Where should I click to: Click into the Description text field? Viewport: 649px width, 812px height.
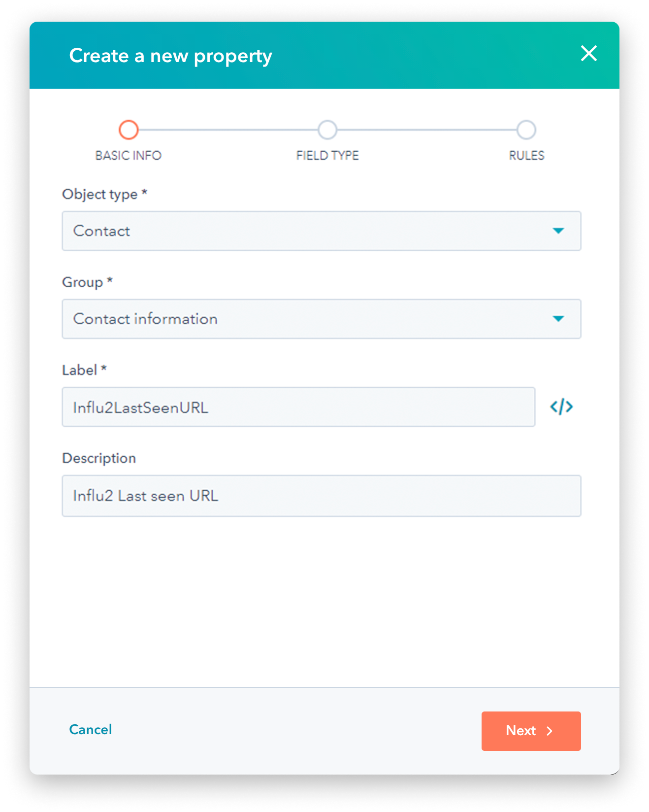coord(321,496)
